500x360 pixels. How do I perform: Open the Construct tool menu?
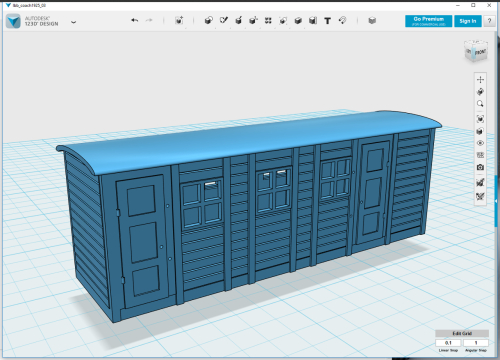tap(238, 20)
